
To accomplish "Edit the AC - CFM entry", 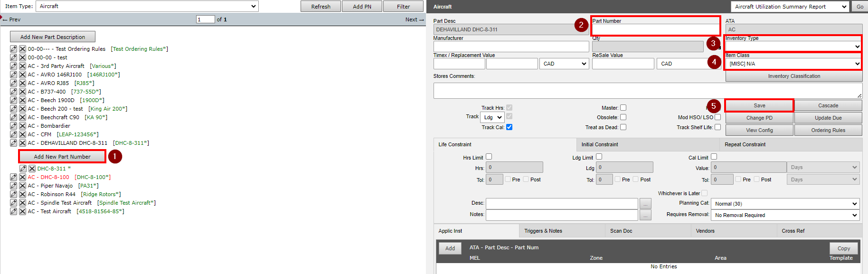I will point(13,134).
